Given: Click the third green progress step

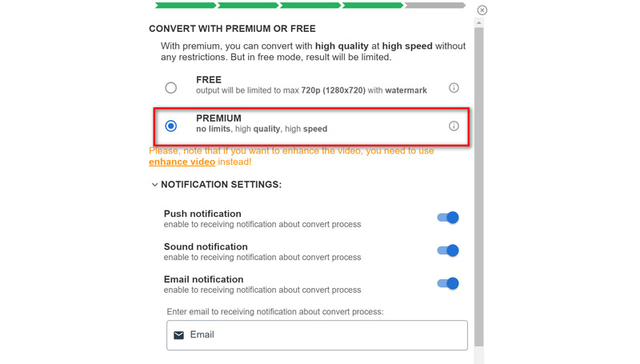Looking at the screenshot, I should (310, 6).
